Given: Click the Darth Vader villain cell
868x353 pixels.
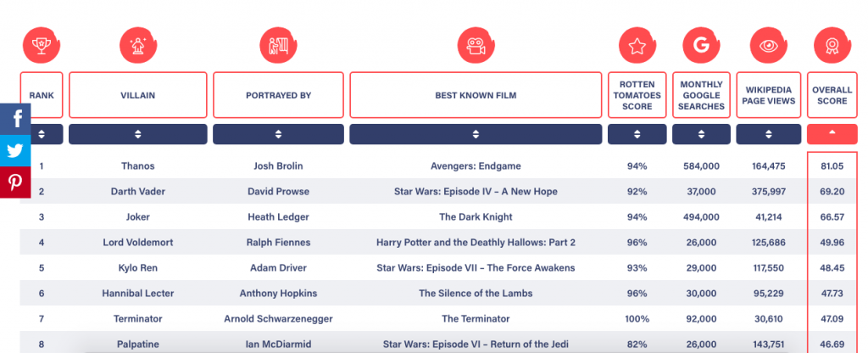Looking at the screenshot, I should pos(137,192).
